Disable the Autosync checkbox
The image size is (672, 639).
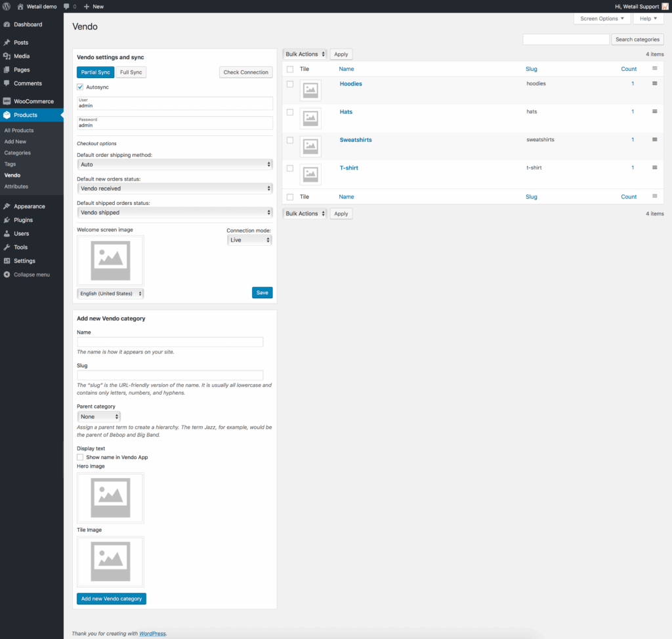tap(80, 87)
